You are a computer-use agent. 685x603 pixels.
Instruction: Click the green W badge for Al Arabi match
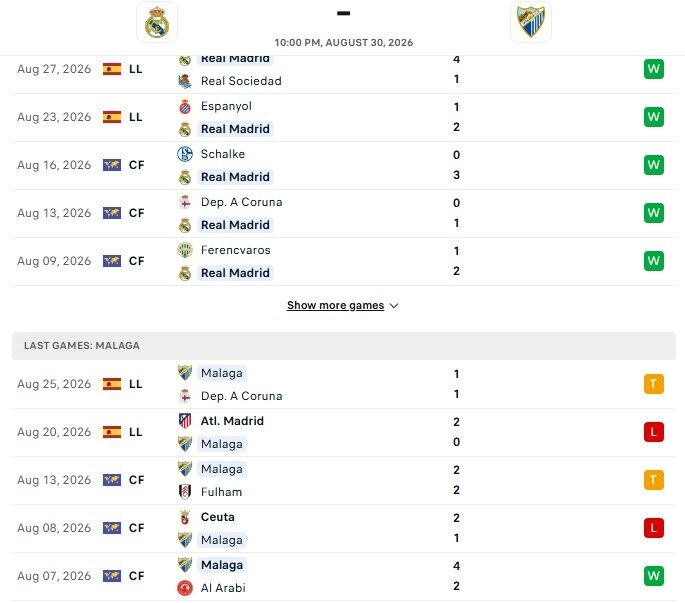(654, 576)
